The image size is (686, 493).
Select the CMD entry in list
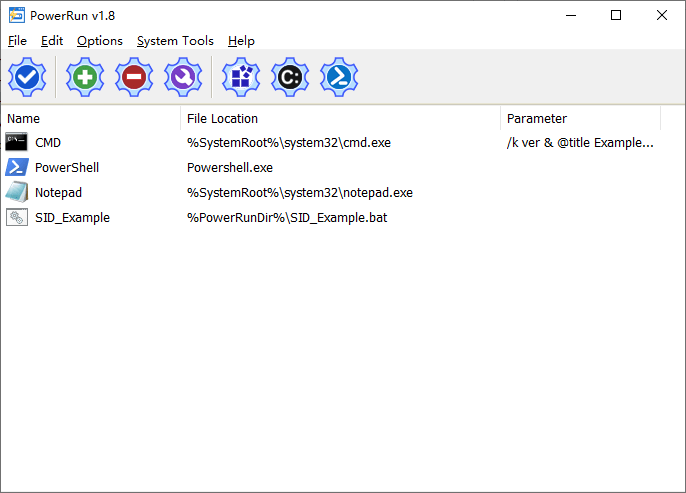[x=48, y=143]
